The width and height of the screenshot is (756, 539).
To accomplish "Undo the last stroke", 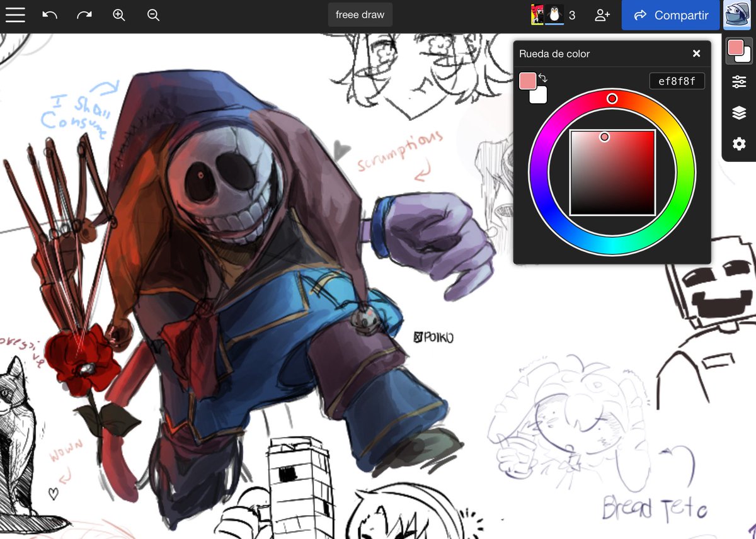I will coord(50,15).
